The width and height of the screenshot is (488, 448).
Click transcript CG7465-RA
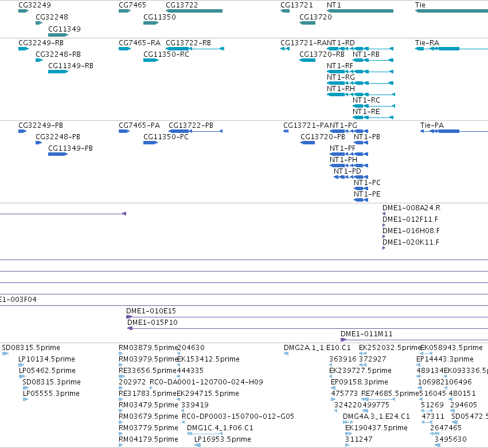click(x=139, y=43)
